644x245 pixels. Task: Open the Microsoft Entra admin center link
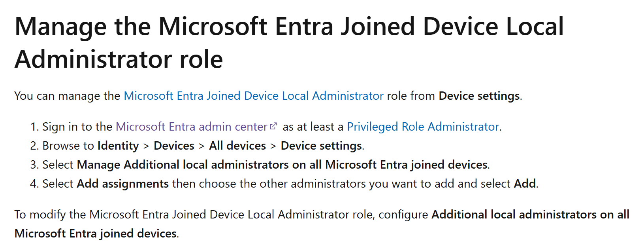point(192,127)
